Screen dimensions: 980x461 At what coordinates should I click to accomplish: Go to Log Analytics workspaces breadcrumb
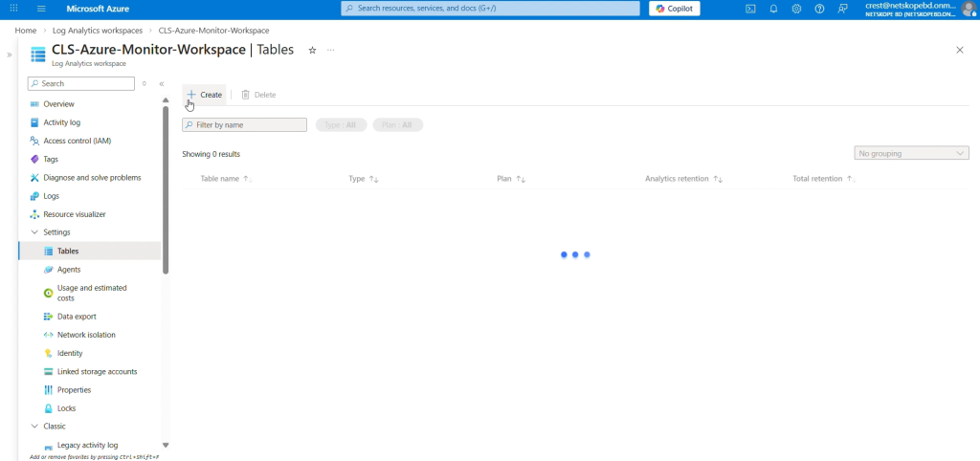(98, 30)
